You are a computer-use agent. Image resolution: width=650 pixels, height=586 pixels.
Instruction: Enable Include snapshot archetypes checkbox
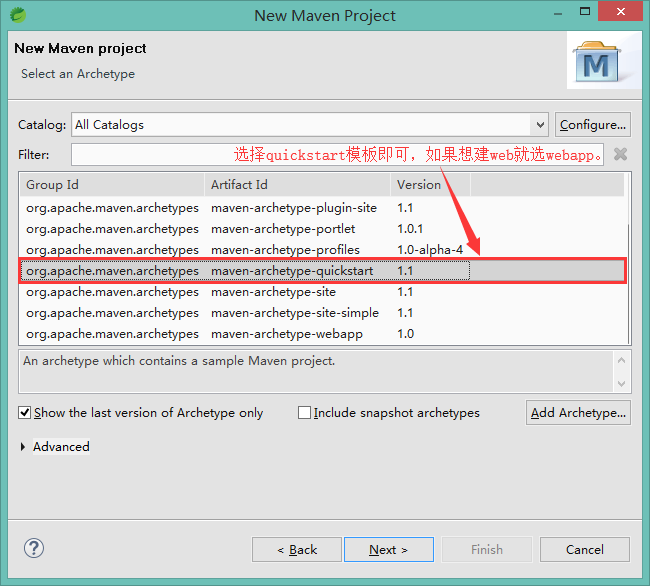pyautogui.click(x=304, y=412)
